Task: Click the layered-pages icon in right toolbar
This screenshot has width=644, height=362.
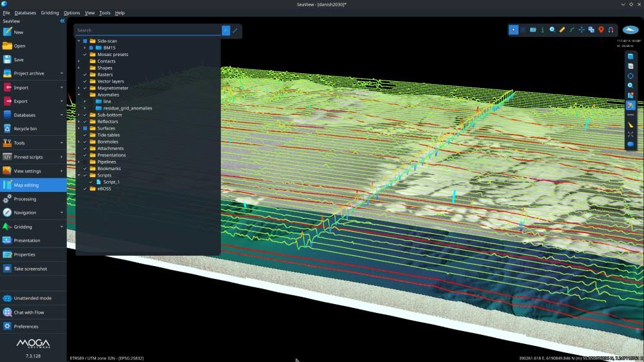Action: (630, 66)
